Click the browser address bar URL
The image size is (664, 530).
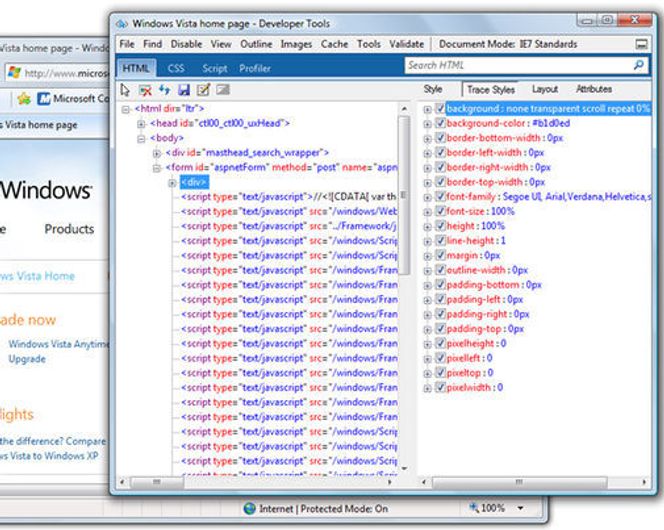click(x=66, y=73)
